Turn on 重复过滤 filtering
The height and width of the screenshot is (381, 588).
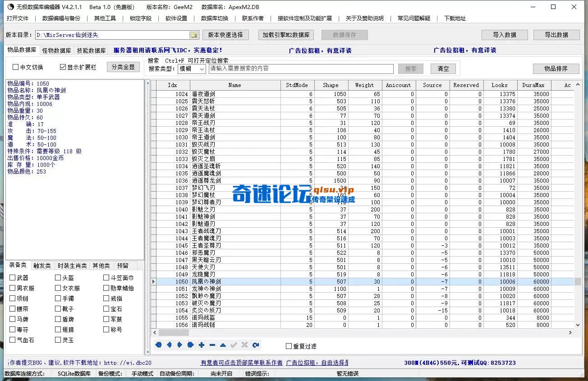coord(288,345)
